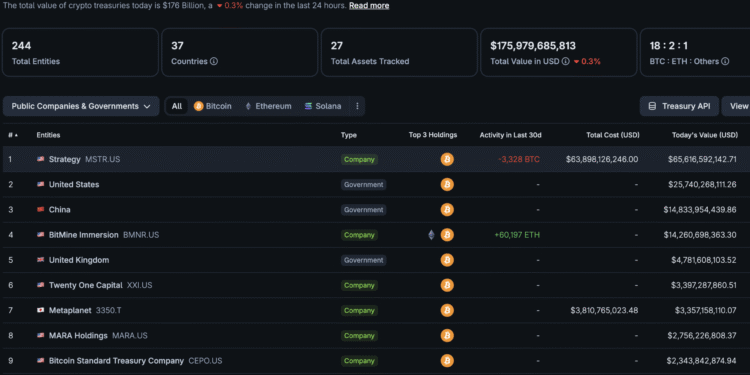Screen dimensions: 750x375
Task: Filter by Solana tab
Action: pos(323,106)
